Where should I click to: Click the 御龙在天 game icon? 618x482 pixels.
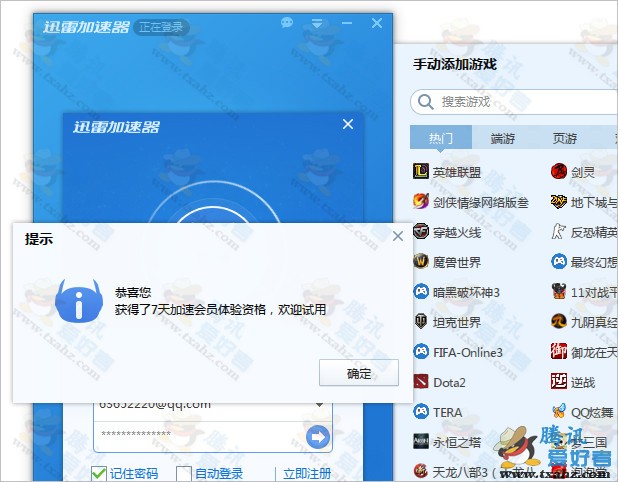coord(558,352)
